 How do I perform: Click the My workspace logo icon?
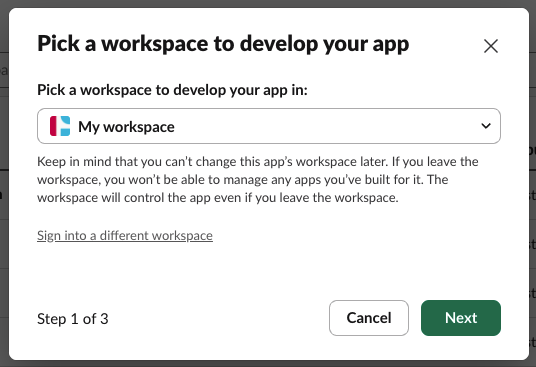[60, 126]
